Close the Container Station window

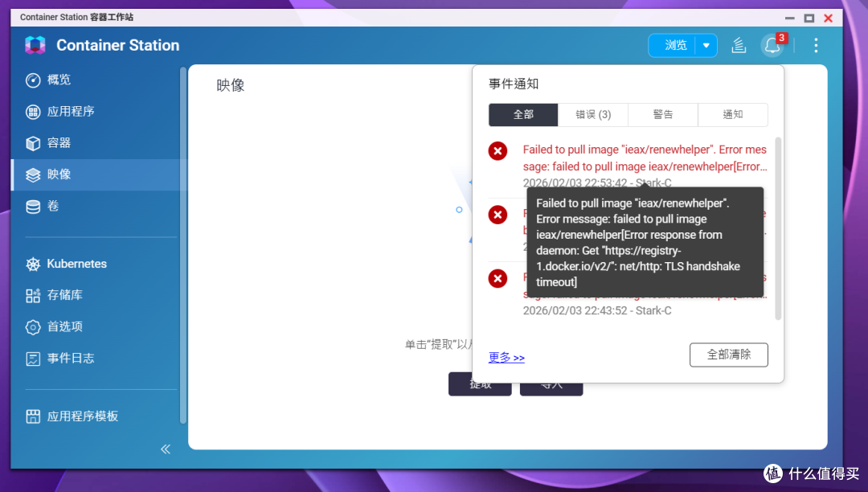pos(829,18)
